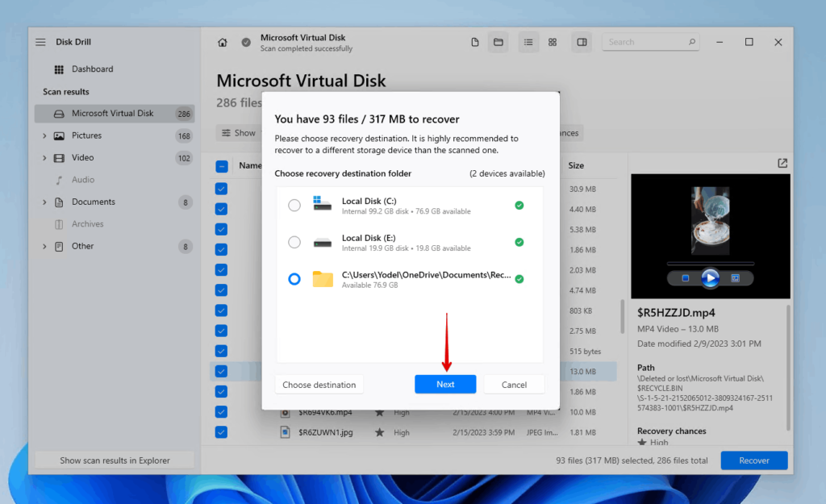Image resolution: width=826 pixels, height=504 pixels.
Task: Click the home icon in the toolbar
Action: click(x=222, y=42)
